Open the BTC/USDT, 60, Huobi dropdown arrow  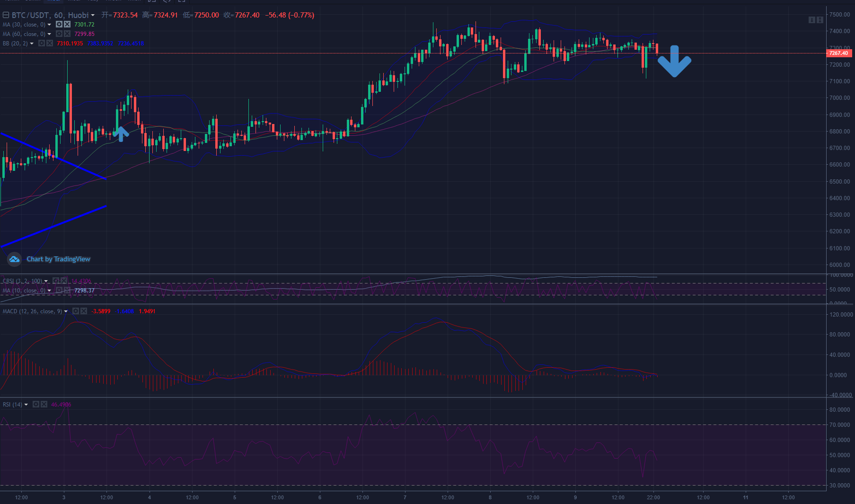click(93, 15)
